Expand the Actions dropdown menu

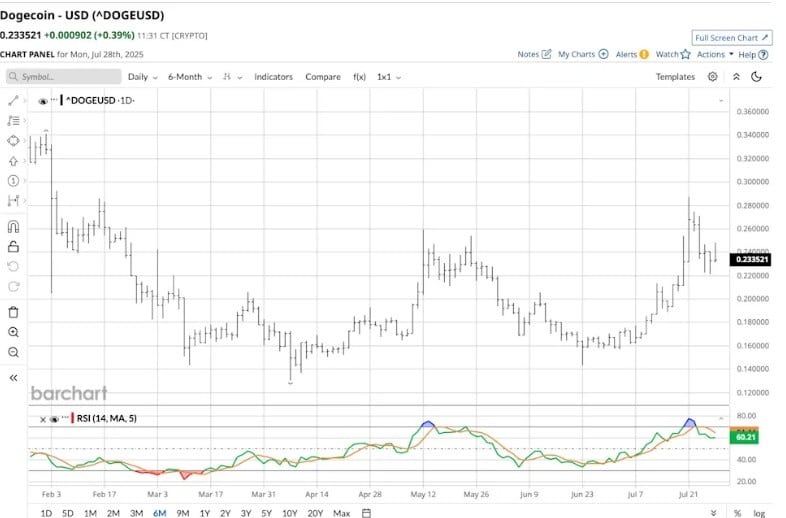point(715,54)
